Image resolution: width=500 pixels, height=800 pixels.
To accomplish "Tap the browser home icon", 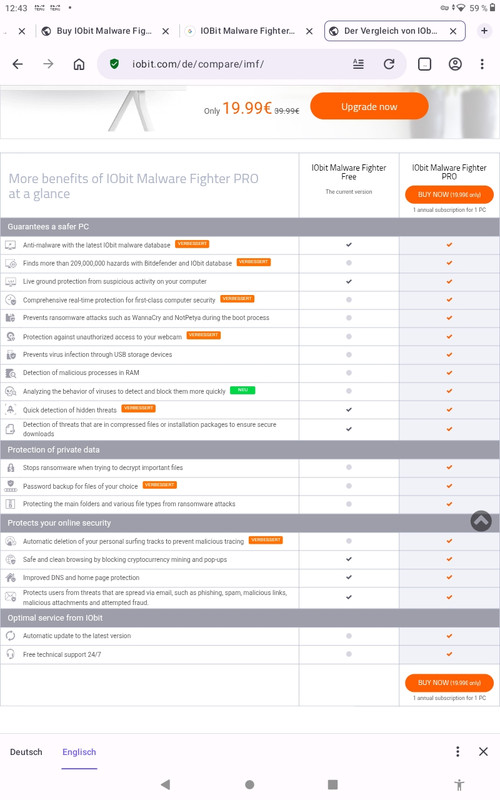I will pyautogui.click(x=79, y=64).
